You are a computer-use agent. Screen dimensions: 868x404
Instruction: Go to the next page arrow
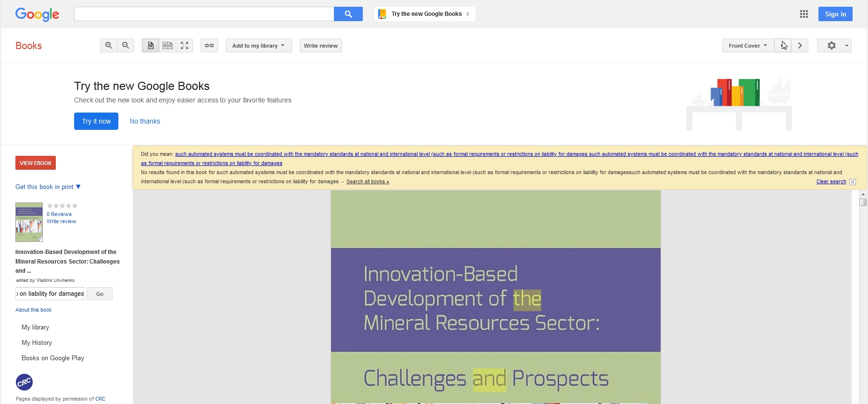pos(800,45)
